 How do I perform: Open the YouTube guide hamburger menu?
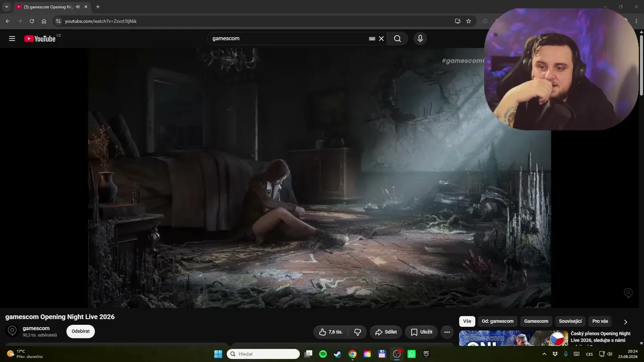point(12,39)
